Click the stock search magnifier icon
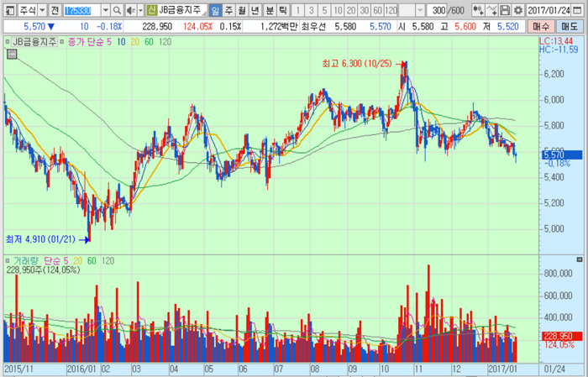Screen dimensions: 588x377 [x=117, y=10]
